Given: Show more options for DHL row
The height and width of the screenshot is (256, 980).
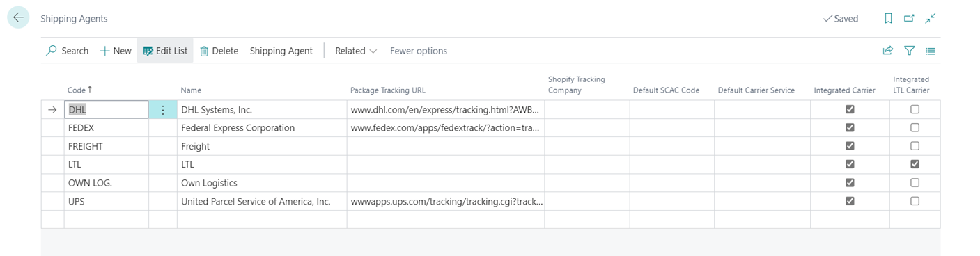Looking at the screenshot, I should tap(163, 110).
